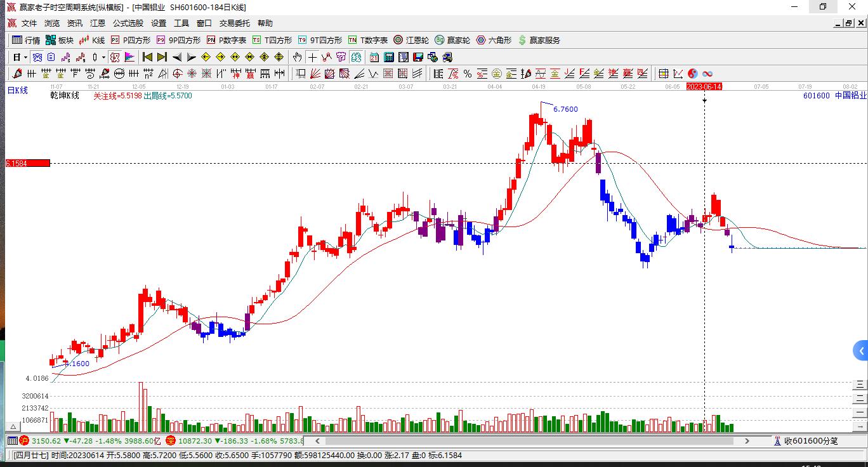This screenshot has height=467, width=868.
Task: Click the 板块 toolbar button
Action: pos(60,40)
